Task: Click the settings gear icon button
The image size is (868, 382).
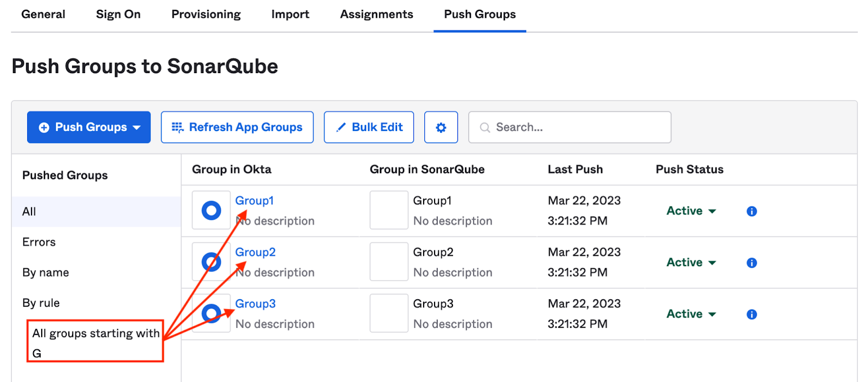Action: pos(441,127)
